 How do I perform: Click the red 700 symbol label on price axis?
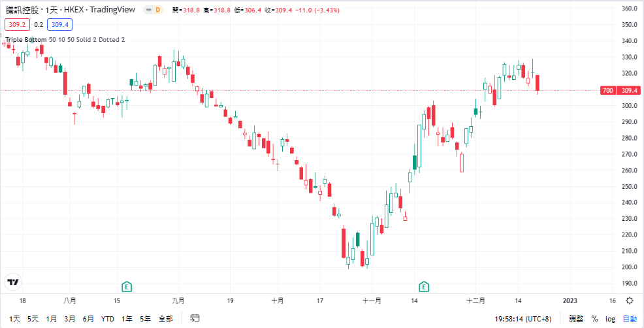608,90
